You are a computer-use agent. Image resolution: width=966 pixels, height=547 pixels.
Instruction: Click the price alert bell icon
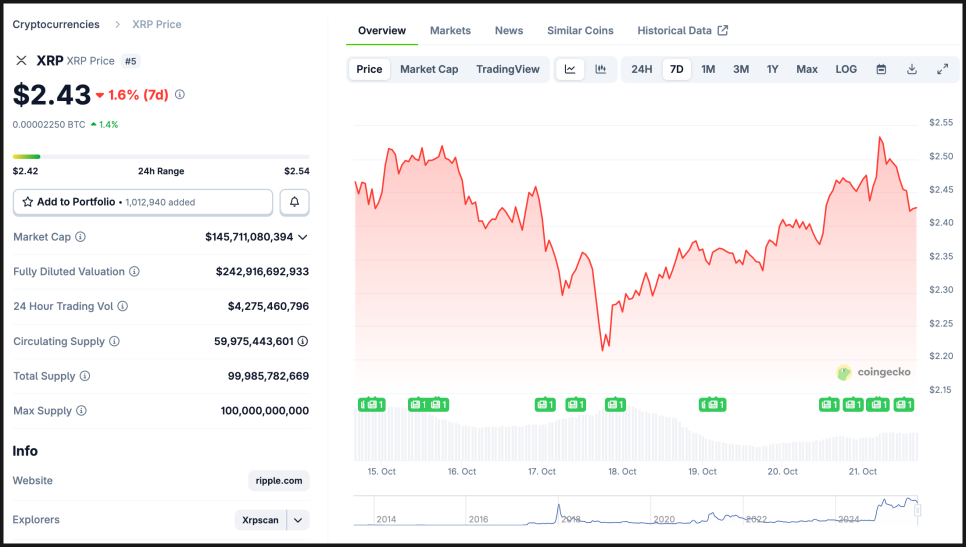click(295, 202)
